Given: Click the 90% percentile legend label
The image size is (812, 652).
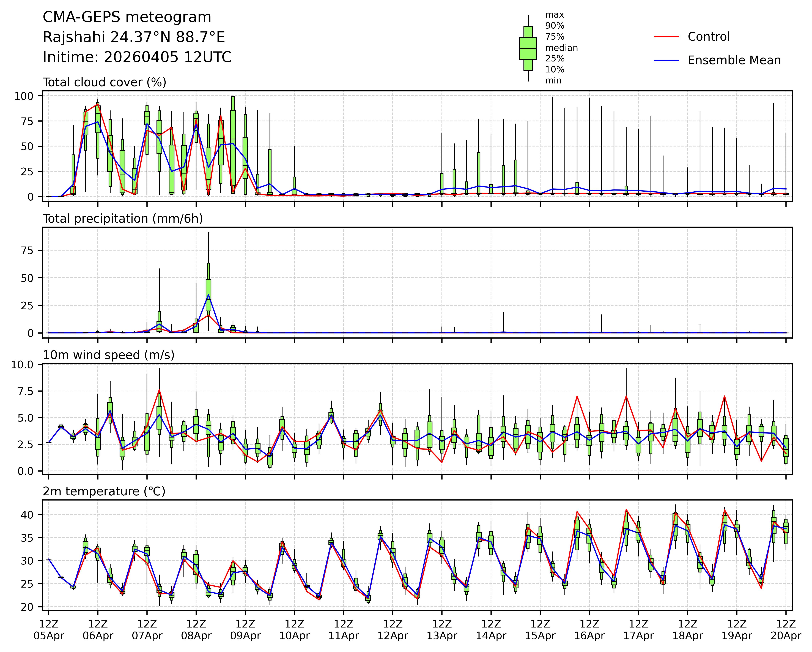Looking at the screenshot, I should [555, 26].
